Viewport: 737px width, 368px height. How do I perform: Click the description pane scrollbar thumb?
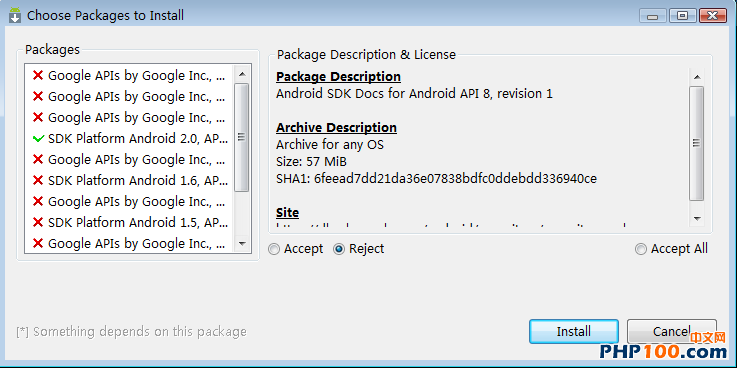pyautogui.click(x=697, y=143)
